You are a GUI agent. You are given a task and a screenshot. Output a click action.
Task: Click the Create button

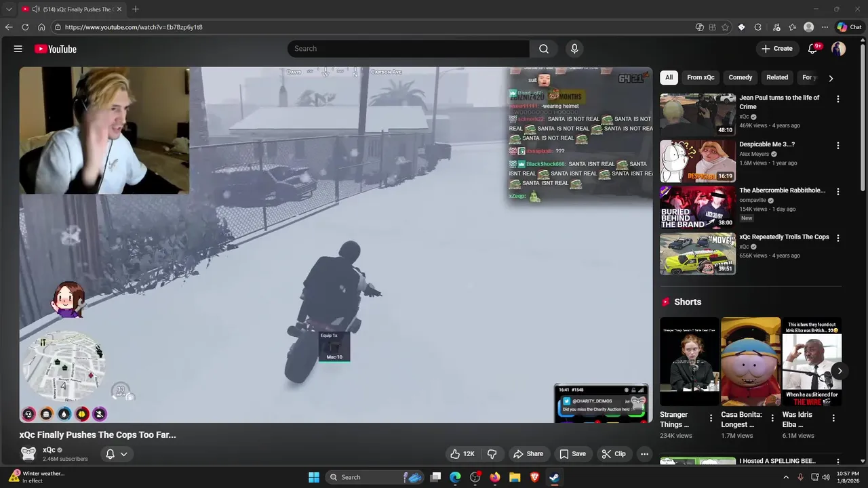click(777, 49)
